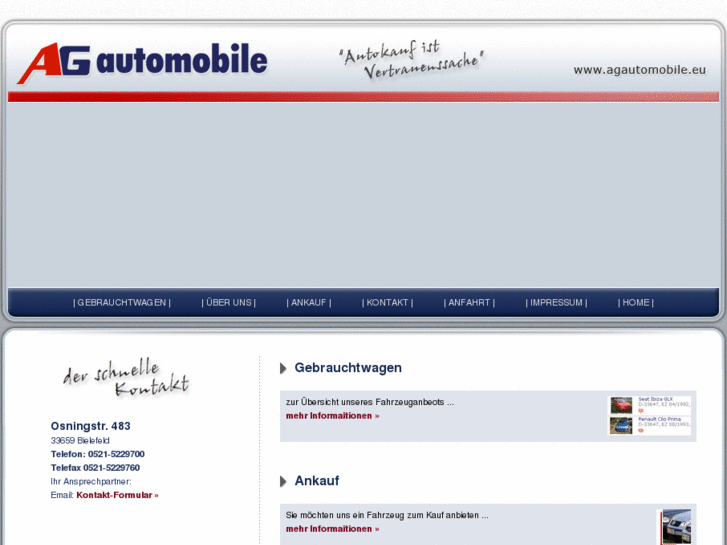This screenshot has width=727, height=545.
Task: Click the car photo in the Ankauf box
Action: pyautogui.click(x=676, y=527)
